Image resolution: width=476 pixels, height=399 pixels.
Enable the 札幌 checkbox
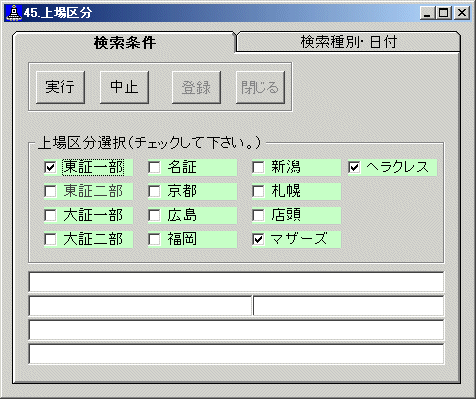[x=258, y=191]
